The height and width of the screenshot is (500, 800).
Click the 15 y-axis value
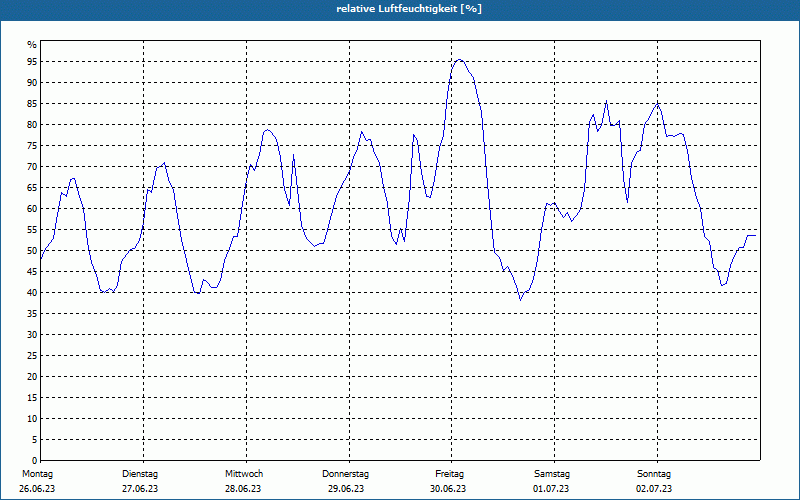[x=32, y=398]
